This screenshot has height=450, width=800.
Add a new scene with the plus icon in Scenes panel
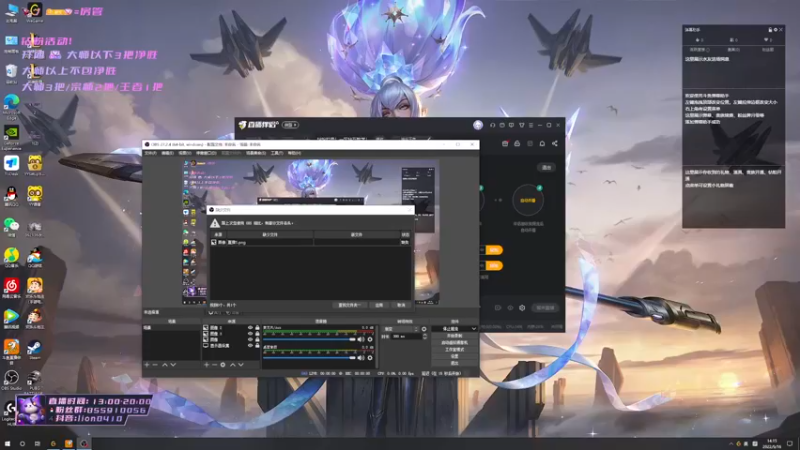coord(147,365)
